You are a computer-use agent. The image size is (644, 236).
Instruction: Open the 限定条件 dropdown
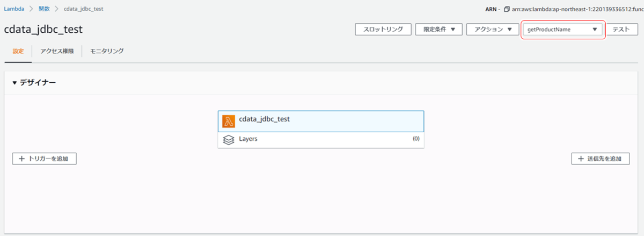click(438, 30)
